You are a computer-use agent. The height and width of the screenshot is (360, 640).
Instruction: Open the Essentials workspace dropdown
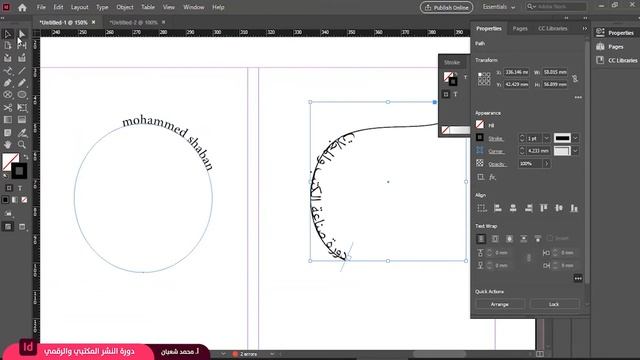[498, 7]
